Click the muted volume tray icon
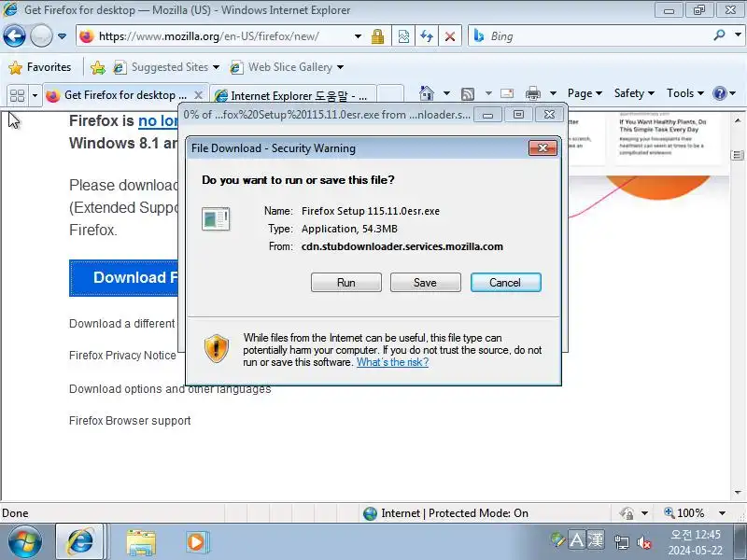Screen dimensions: 747x560 point(644,542)
